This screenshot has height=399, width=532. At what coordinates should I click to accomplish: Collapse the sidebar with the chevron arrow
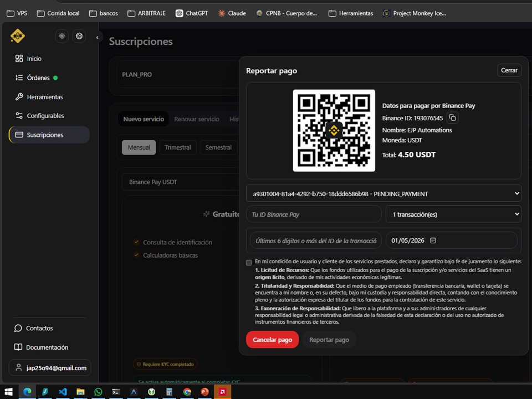[x=98, y=37]
